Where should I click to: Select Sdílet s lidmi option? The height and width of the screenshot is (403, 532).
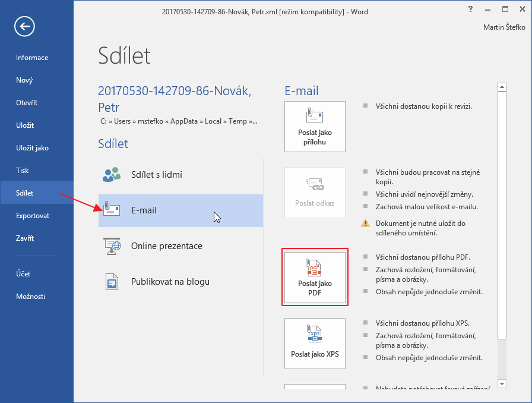coord(180,175)
